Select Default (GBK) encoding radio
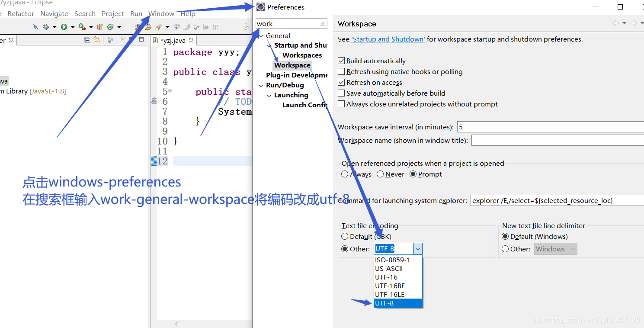This screenshot has height=328, width=644. coord(345,236)
